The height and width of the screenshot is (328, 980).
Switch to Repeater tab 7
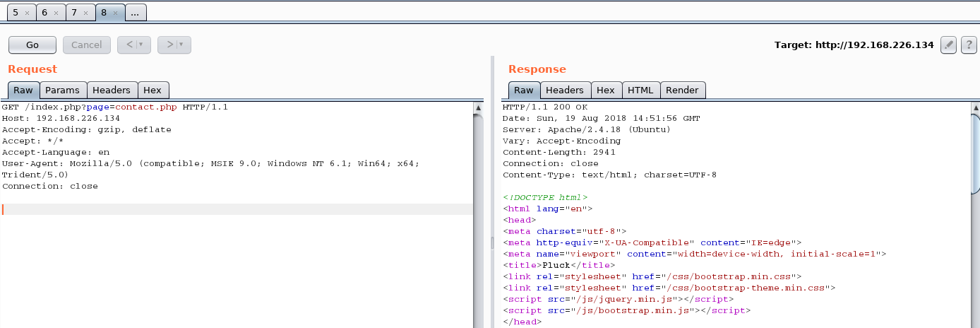(x=74, y=13)
